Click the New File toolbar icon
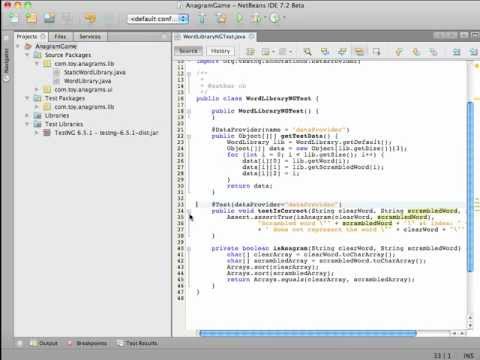 [13, 18]
